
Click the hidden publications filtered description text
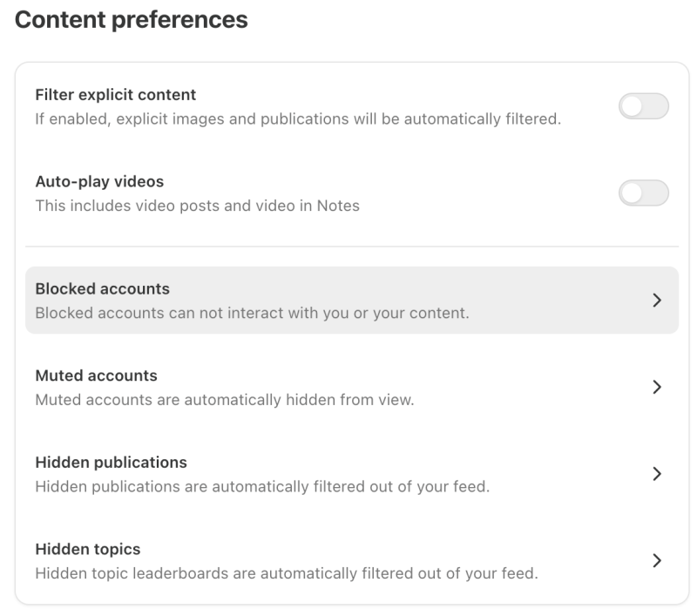coord(261,486)
